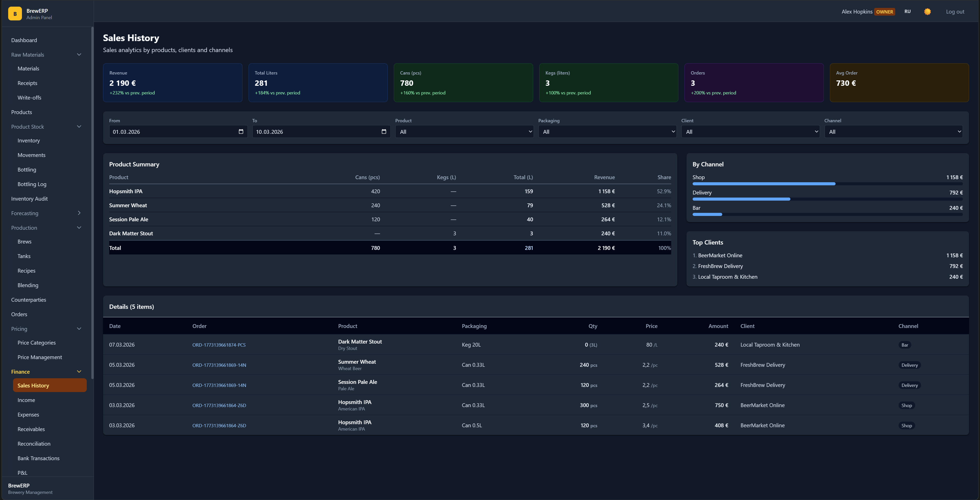Toggle the sun theme icon
This screenshot has height=500, width=980.
(x=927, y=12)
